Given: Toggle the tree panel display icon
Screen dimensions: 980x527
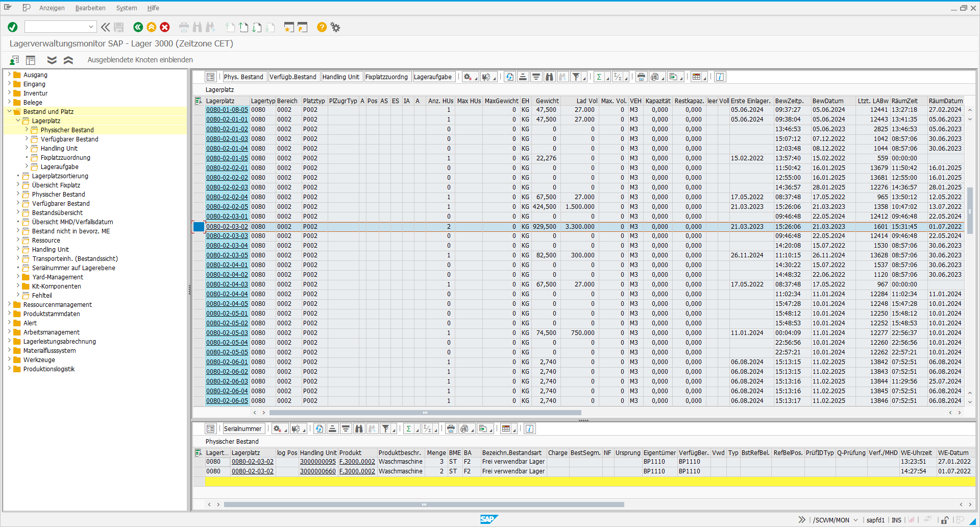Looking at the screenshot, I should click(x=31, y=60).
